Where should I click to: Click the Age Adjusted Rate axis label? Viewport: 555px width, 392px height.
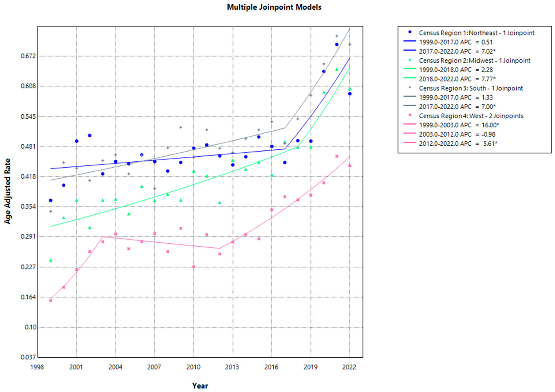click(8, 191)
